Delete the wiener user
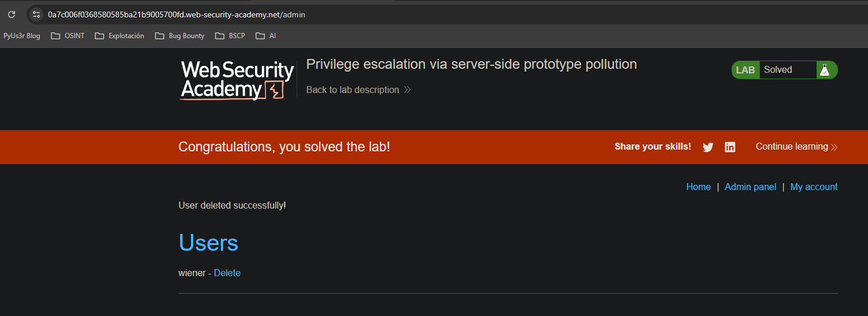The width and height of the screenshot is (868, 316). pyautogui.click(x=227, y=273)
